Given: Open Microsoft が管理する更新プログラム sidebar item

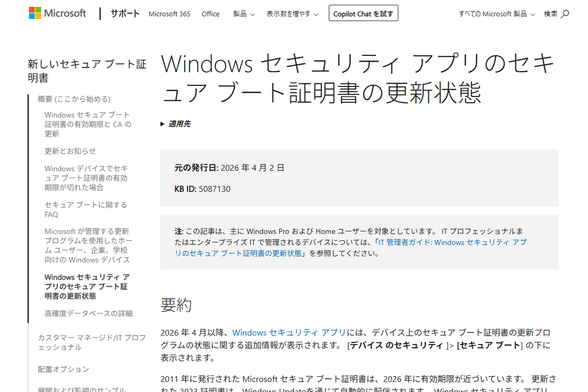Looking at the screenshot, I should pos(89,246).
